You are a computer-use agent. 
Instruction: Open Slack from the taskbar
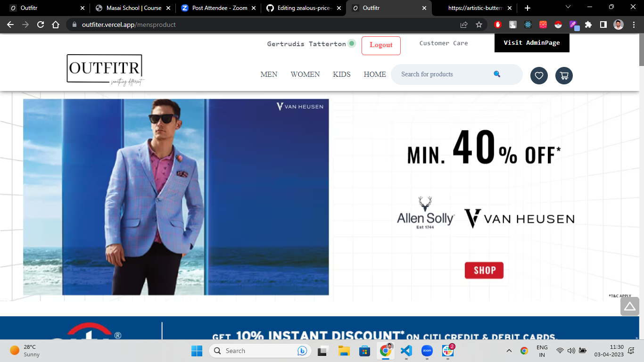point(447,351)
